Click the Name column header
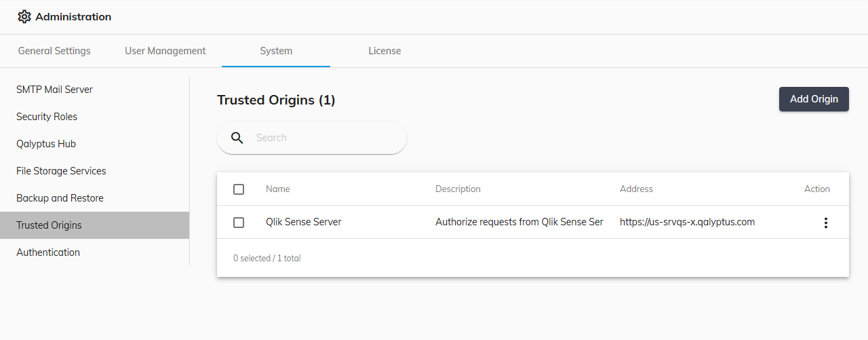This screenshot has height=340, width=868. 278,189
